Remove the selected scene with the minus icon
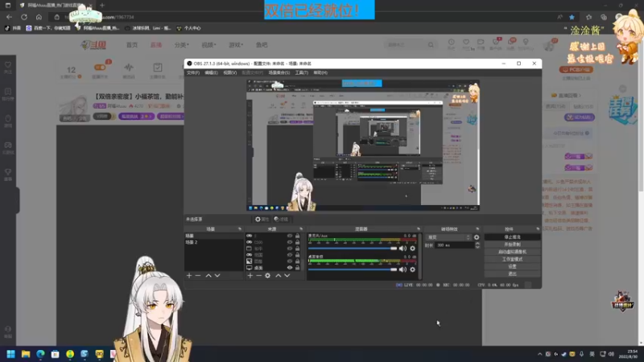Image resolution: width=644 pixels, height=362 pixels. (x=198, y=275)
